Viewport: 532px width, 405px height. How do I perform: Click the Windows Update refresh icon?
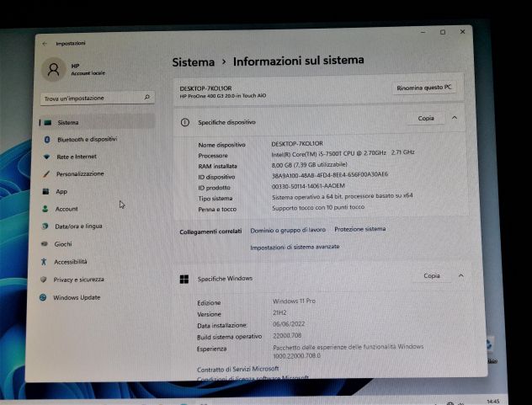pyautogui.click(x=43, y=297)
